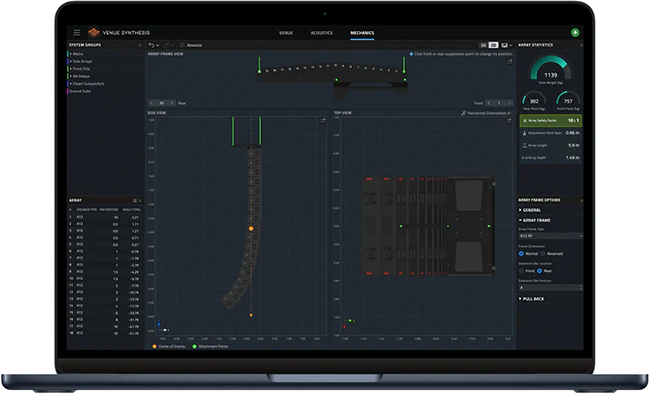The image size is (650, 394).
Task: Select the Mechanics tab
Action: (362, 33)
